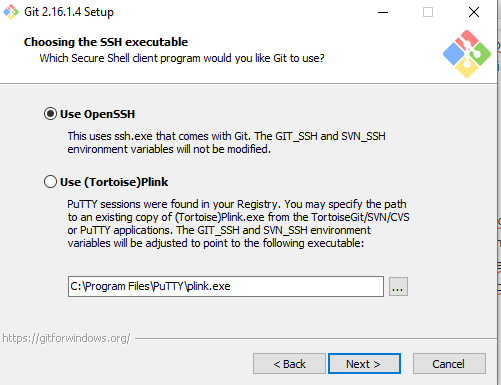The width and height of the screenshot is (501, 385).
Task: Go to the previous step with Back
Action: 289,364
